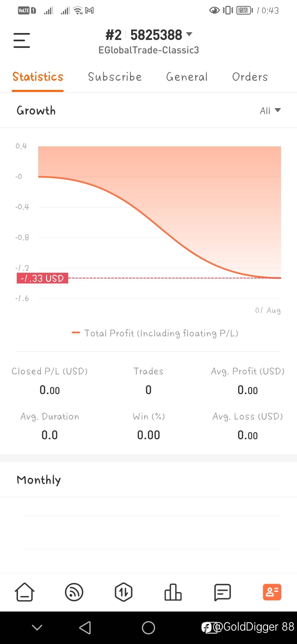The width and height of the screenshot is (297, 644).
Task: Open the bar chart rankings icon
Action: tap(173, 592)
